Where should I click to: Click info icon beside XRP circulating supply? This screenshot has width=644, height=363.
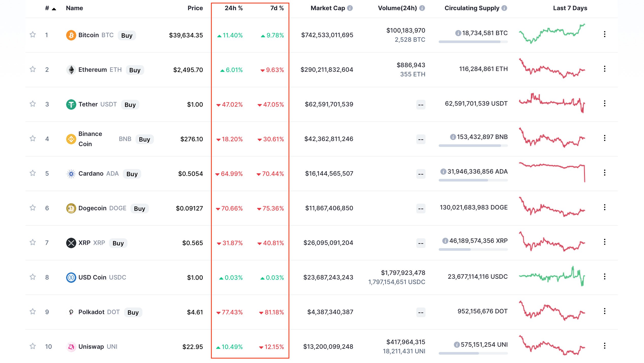coord(445,241)
